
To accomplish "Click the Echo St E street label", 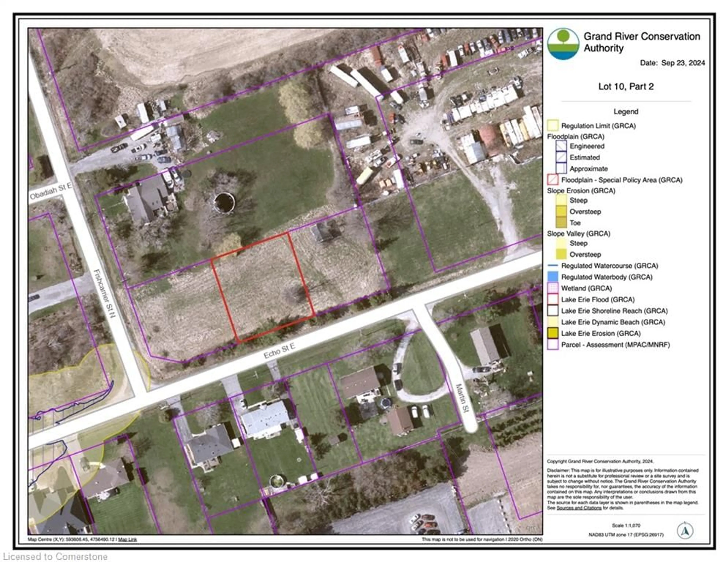I will tap(279, 351).
